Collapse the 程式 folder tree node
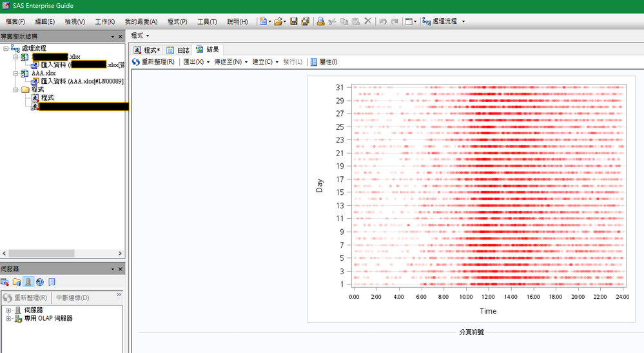This screenshot has height=353, width=644. click(15, 90)
